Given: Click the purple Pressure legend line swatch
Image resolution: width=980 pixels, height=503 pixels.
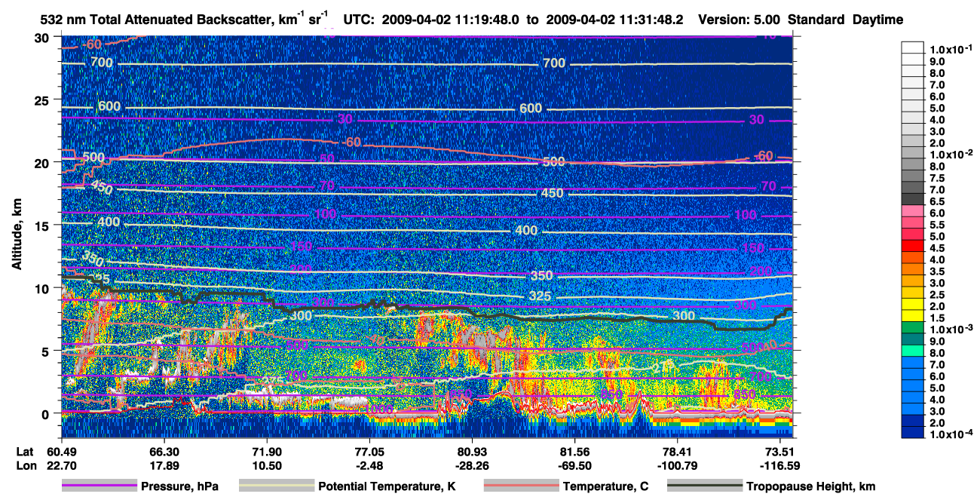Looking at the screenshot, I should pyautogui.click(x=99, y=486).
